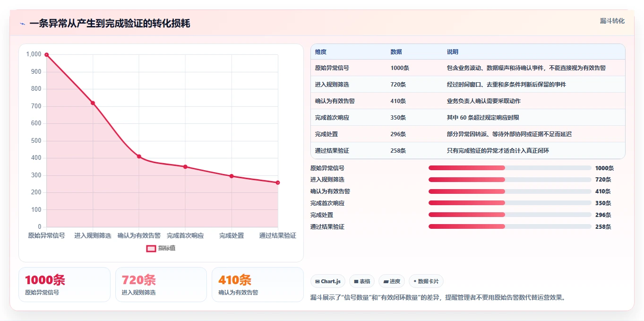This screenshot has height=321, width=644.
Task: Click the 720条 table cell
Action: point(398,85)
